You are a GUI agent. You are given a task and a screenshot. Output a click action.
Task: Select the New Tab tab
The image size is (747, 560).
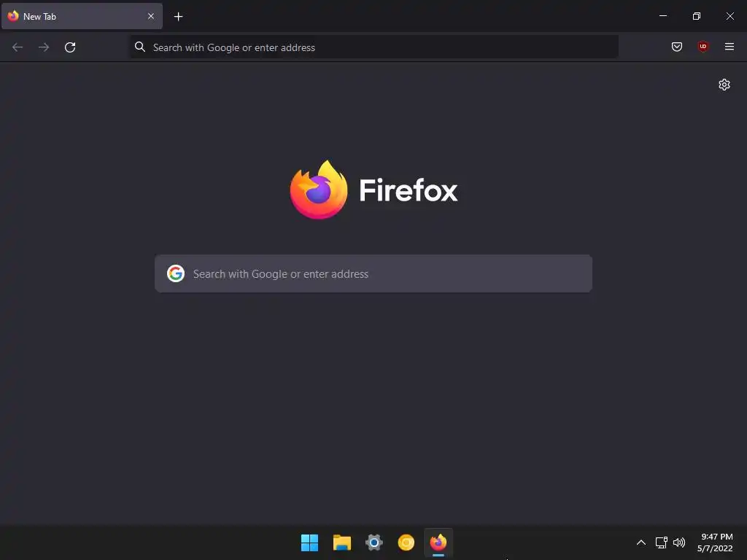click(x=82, y=16)
